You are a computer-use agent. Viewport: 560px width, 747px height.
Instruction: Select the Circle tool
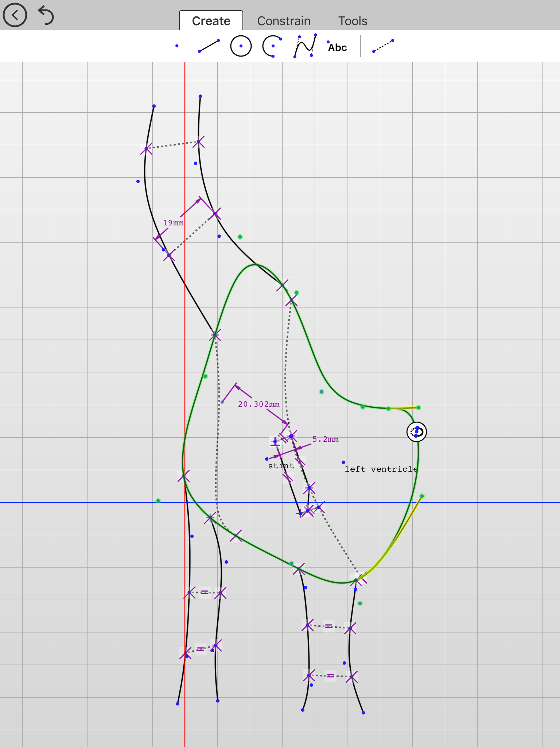[x=241, y=46]
